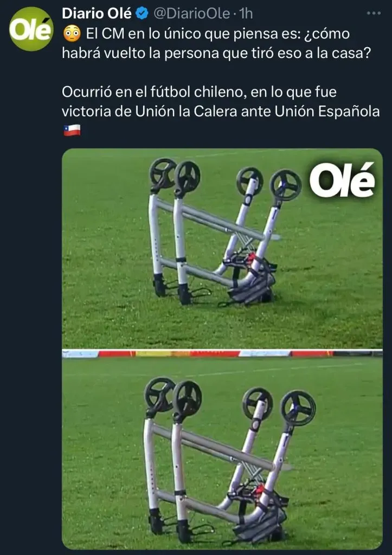Open the lower walker photo
The width and height of the screenshot is (392, 555).
pyautogui.click(x=222, y=453)
